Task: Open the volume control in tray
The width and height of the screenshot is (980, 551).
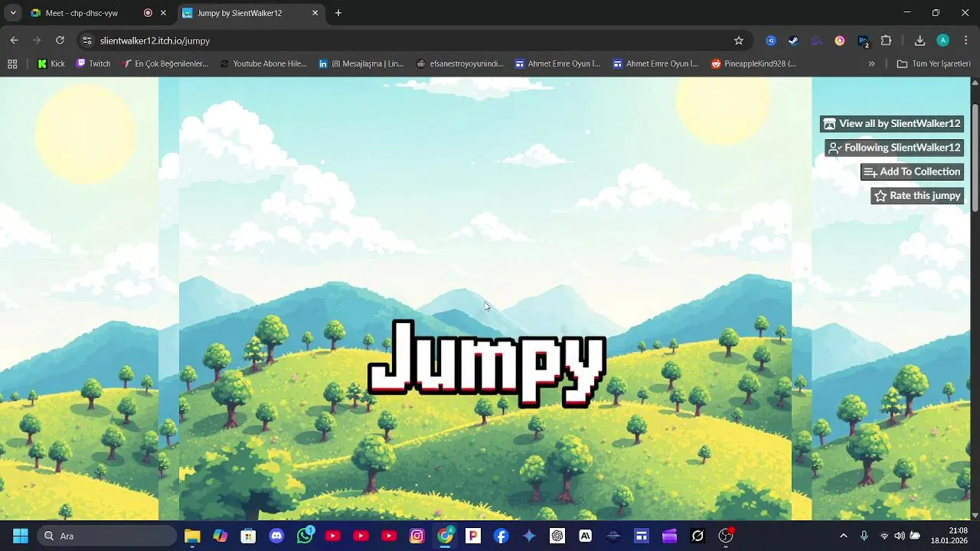Action: [x=900, y=536]
